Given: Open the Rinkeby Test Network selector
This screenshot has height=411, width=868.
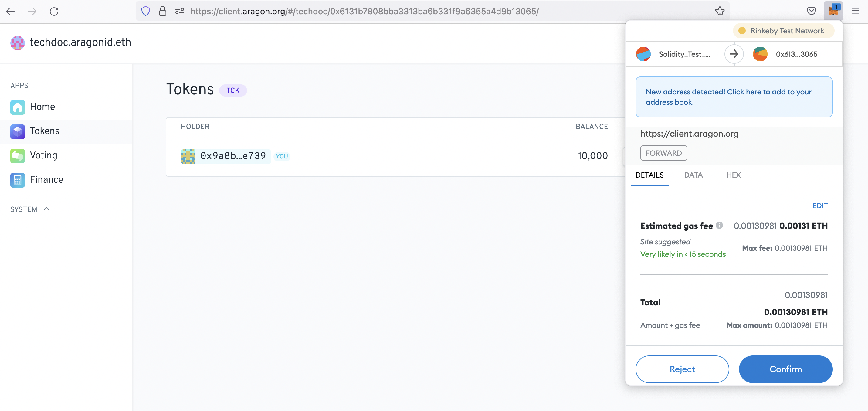Looking at the screenshot, I should (783, 31).
